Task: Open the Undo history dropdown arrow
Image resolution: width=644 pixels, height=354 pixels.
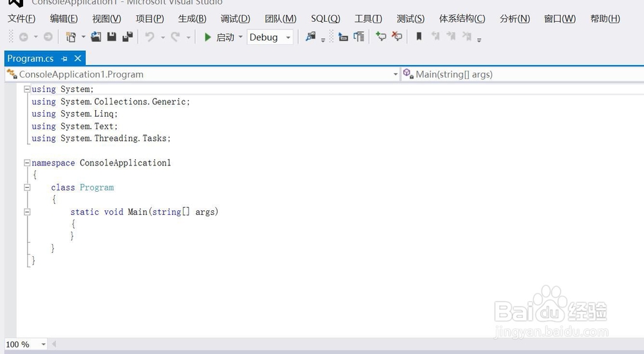Action: tap(163, 37)
